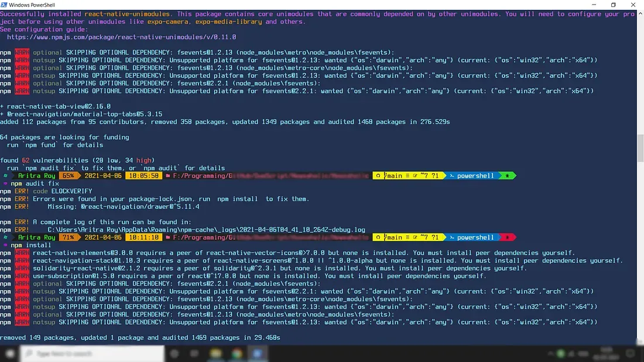Screen dimensions: 644x362
Task: Open the window menu via PowerShell title icon
Action: click(x=5, y=4)
